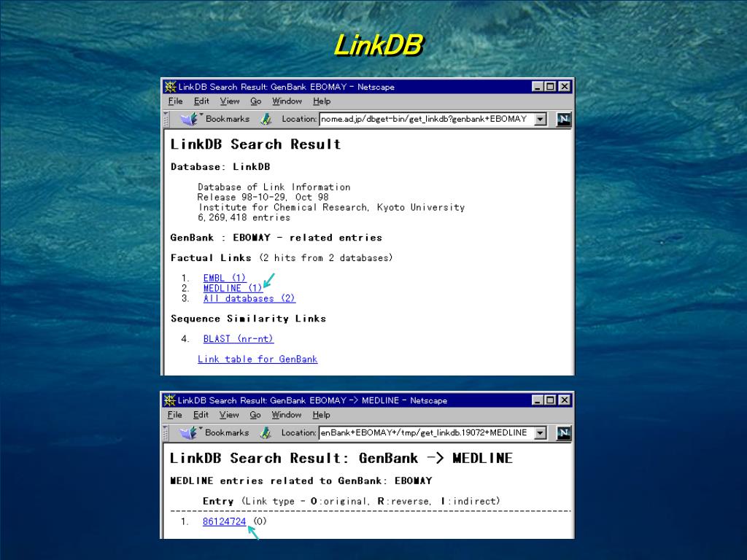Open Window menu in upper window
This screenshot has height=560, width=747.
287,101
